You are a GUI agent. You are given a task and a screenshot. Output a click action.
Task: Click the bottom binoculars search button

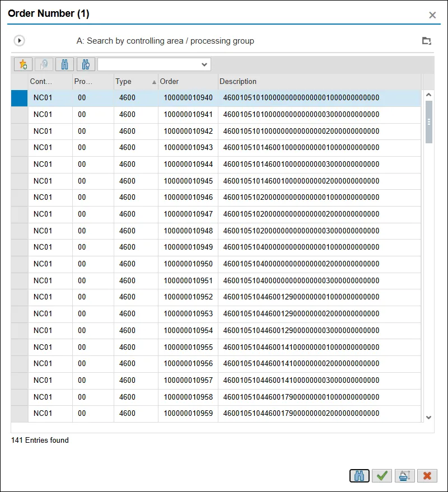360,475
